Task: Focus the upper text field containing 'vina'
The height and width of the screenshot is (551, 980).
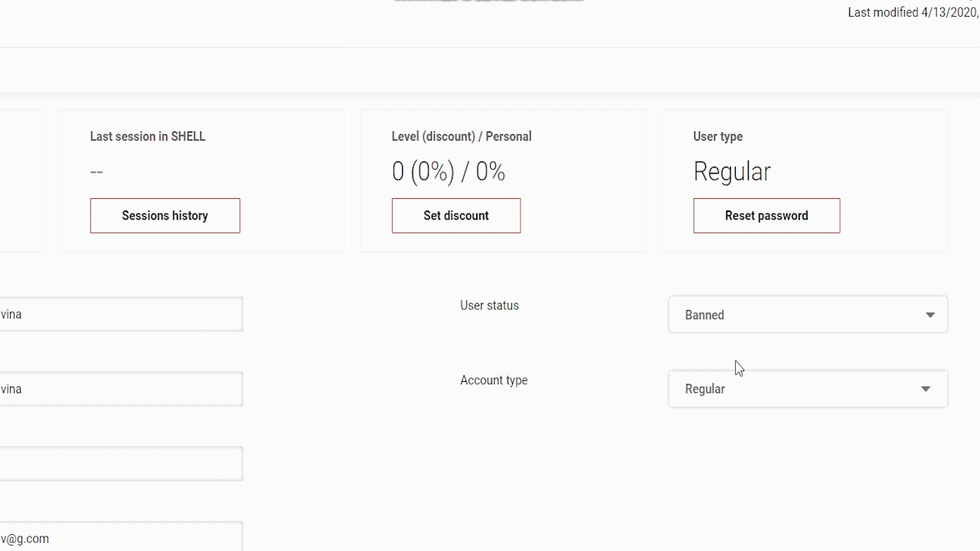Action: click(x=121, y=315)
